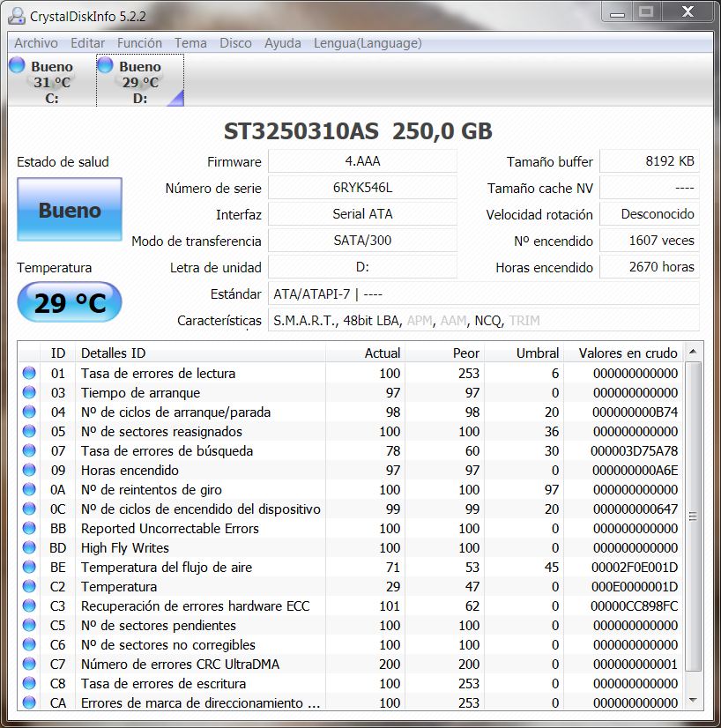Click the Características field with S.M.A.R.T.
Viewport: 721px width, 728px height.
(x=484, y=320)
